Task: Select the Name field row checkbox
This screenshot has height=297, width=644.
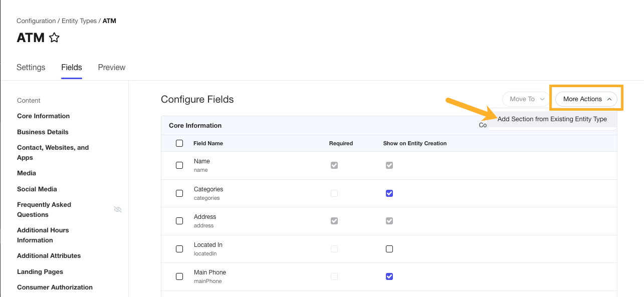Action: point(179,165)
